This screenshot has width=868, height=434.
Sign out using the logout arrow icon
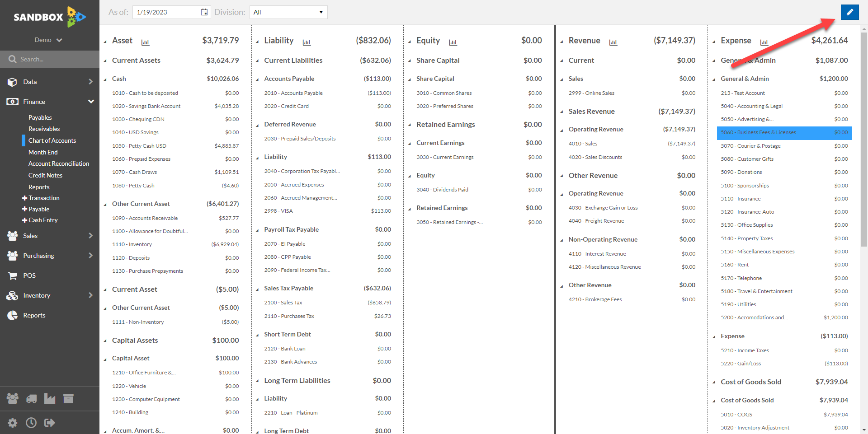click(x=50, y=423)
